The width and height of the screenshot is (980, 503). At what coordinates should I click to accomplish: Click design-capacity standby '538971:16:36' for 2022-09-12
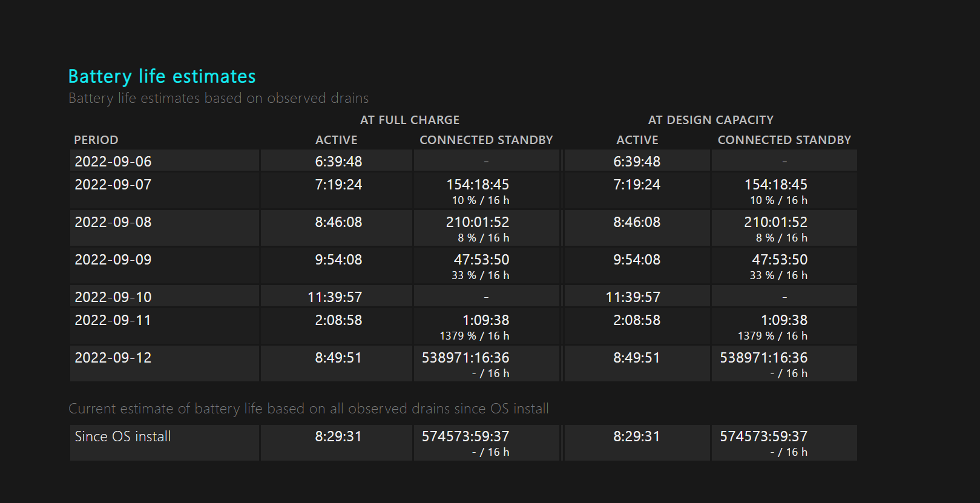tap(764, 358)
